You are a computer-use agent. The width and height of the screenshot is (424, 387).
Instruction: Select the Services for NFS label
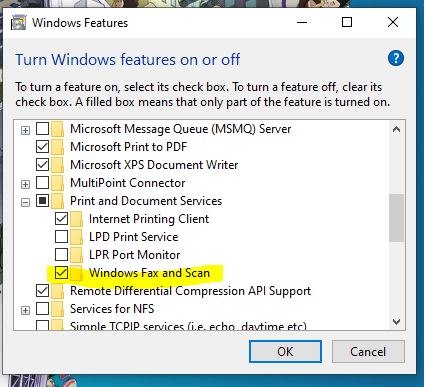click(x=112, y=309)
